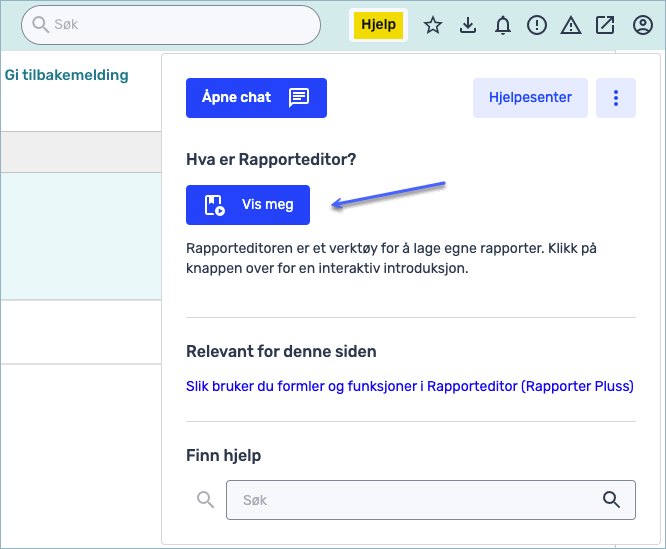Click the warning triangle icon
This screenshot has height=549, width=666.
tap(571, 25)
